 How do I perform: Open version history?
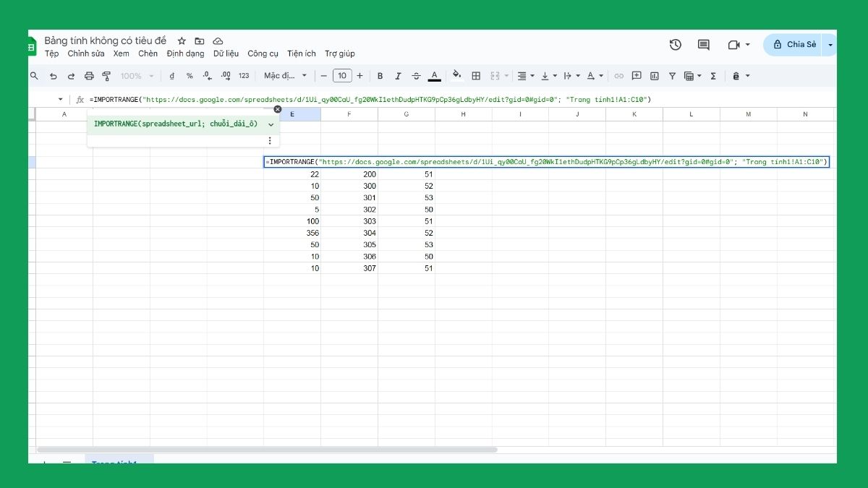click(675, 44)
